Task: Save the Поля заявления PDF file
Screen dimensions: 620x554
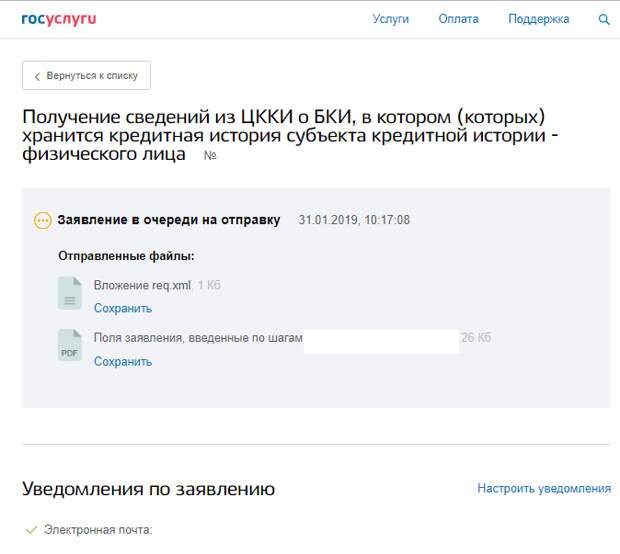Action: pyautogui.click(x=123, y=361)
